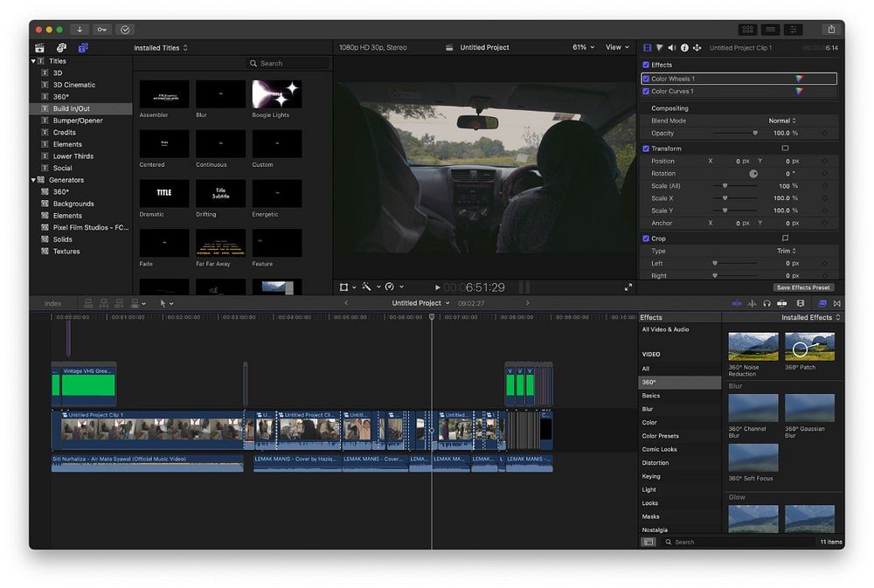874x588 pixels.
Task: Click the Share export icon
Action: tap(830, 30)
